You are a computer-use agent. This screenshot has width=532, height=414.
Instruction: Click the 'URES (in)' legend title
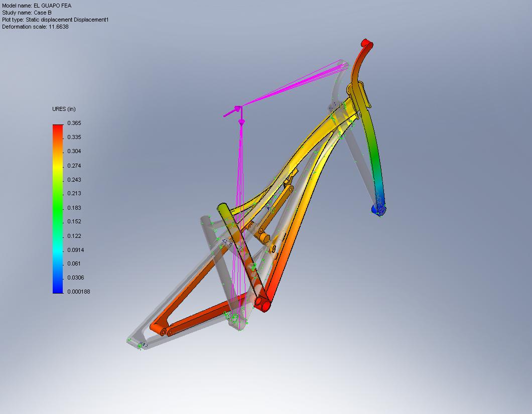coord(64,109)
